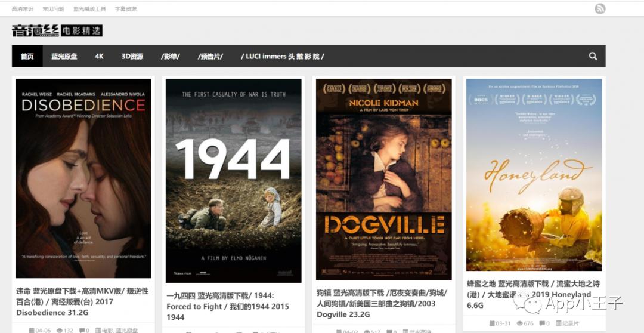
Task: Click the 676 views count
Action: [528, 323]
